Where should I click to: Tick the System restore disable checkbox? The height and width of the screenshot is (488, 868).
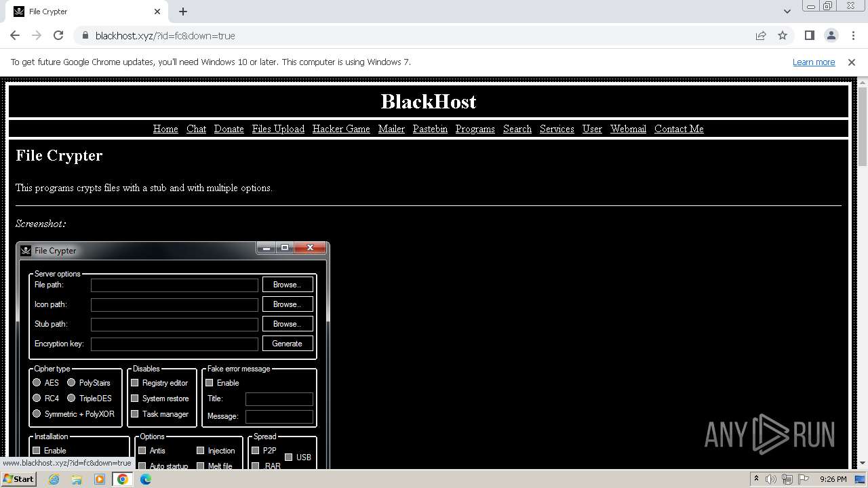(x=135, y=399)
